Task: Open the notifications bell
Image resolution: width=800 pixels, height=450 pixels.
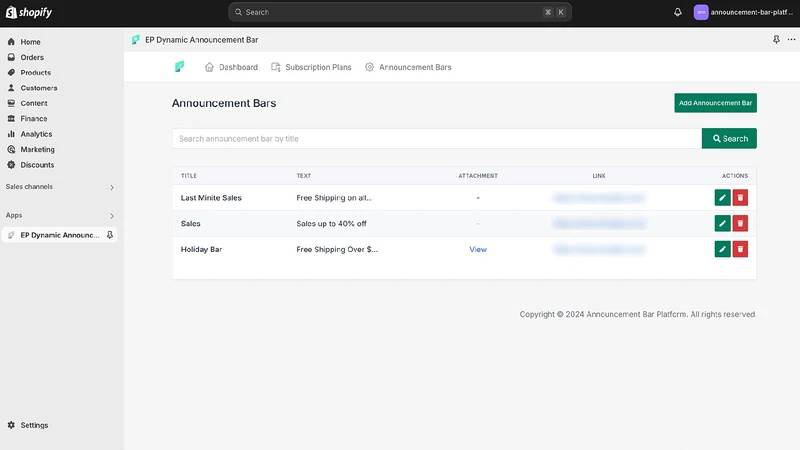Action: coord(678,12)
